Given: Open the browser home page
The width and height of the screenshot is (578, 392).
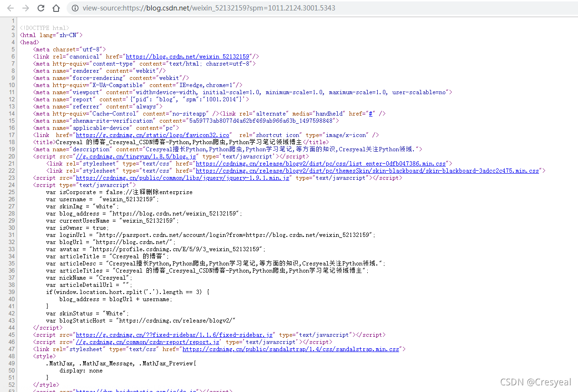Looking at the screenshot, I should pyautogui.click(x=56, y=8).
